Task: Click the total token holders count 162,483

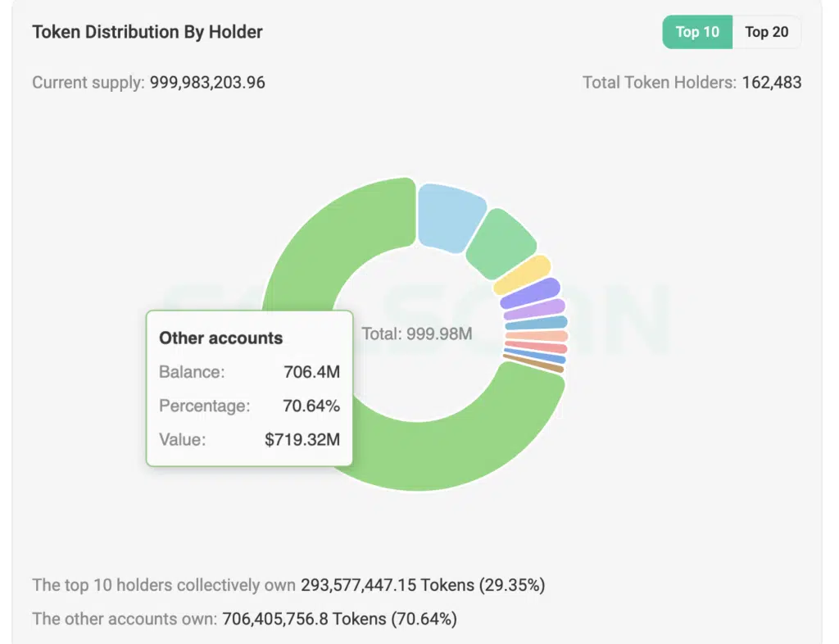Action: tap(772, 83)
